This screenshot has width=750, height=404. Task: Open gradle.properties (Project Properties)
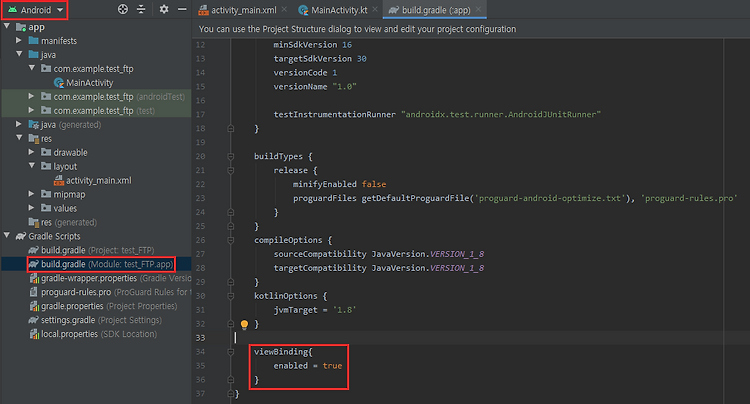pyautogui.click(x=109, y=306)
